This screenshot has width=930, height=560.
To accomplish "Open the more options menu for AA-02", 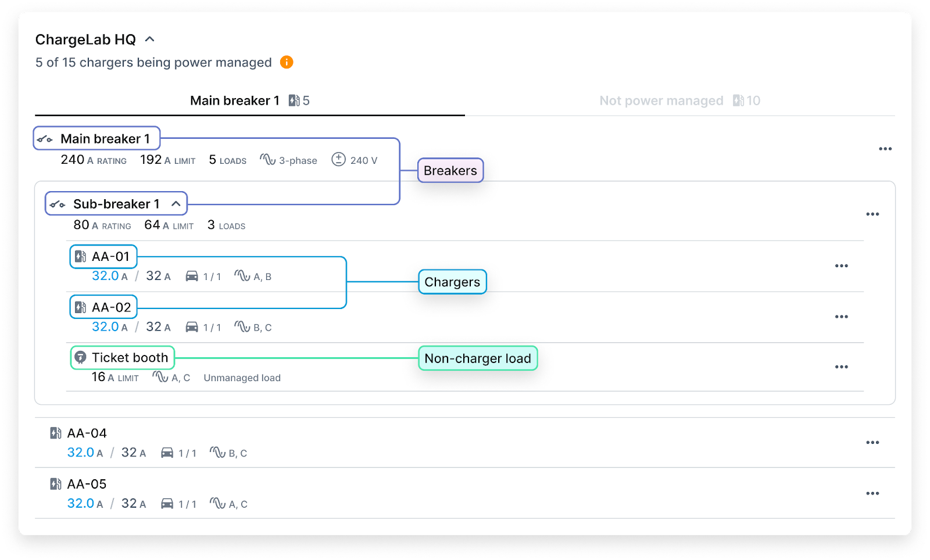I will tap(842, 317).
